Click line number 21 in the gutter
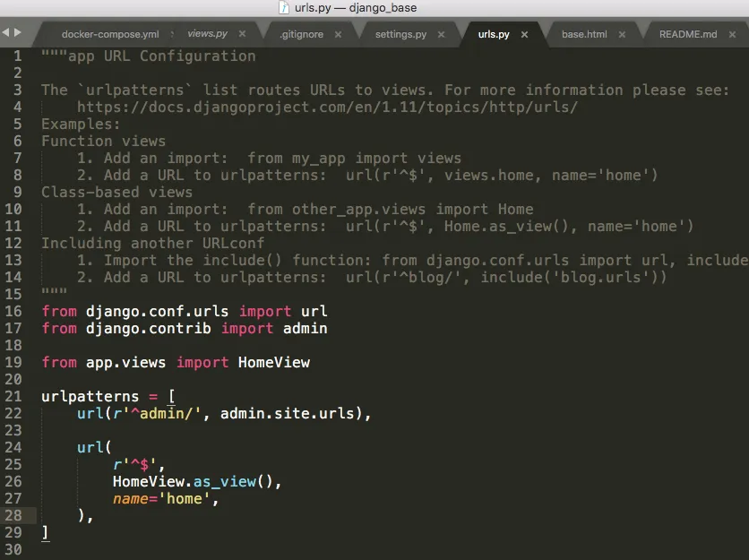 pos(13,397)
